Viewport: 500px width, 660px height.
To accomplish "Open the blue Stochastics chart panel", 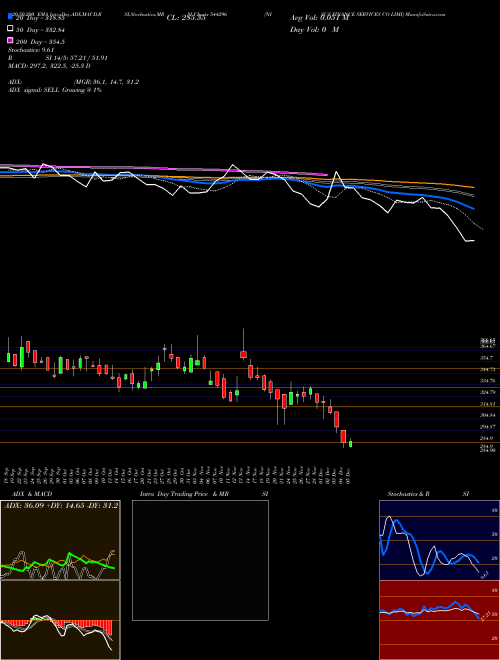I will pos(439,540).
